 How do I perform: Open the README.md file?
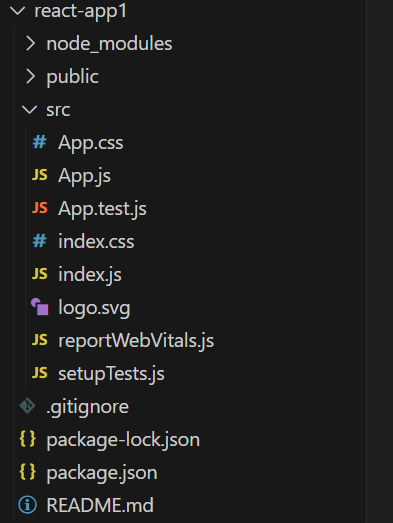point(100,505)
